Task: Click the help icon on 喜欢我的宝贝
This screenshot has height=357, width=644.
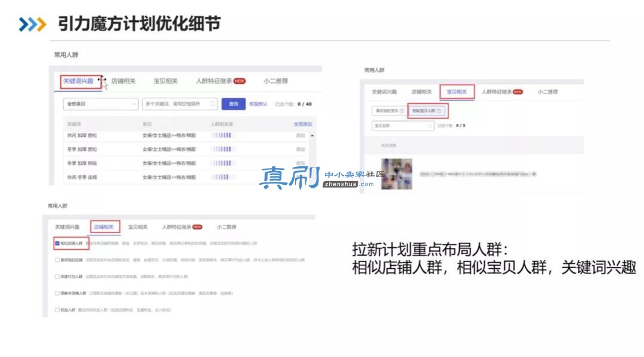Action: 402,111
